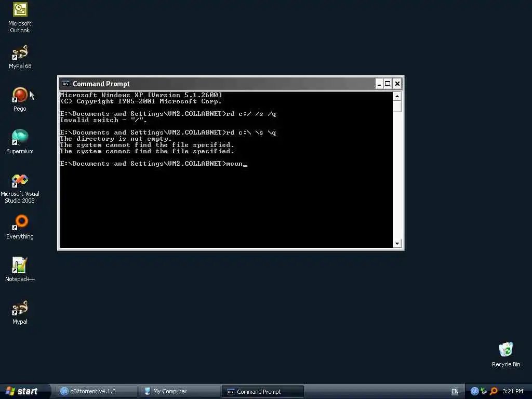
Task: Click the 'rd c:\ \s \q' command line
Action: (168, 132)
